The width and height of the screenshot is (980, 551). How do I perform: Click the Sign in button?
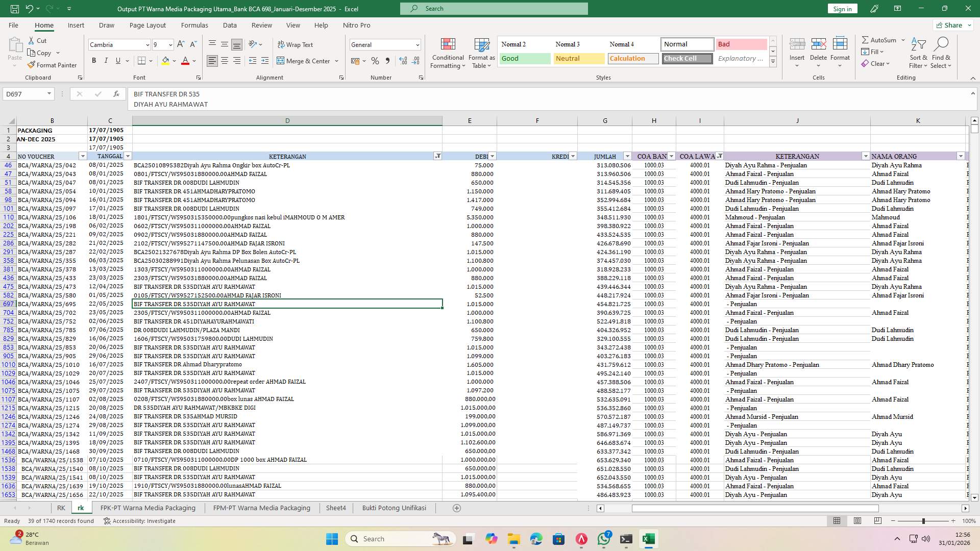tap(842, 9)
